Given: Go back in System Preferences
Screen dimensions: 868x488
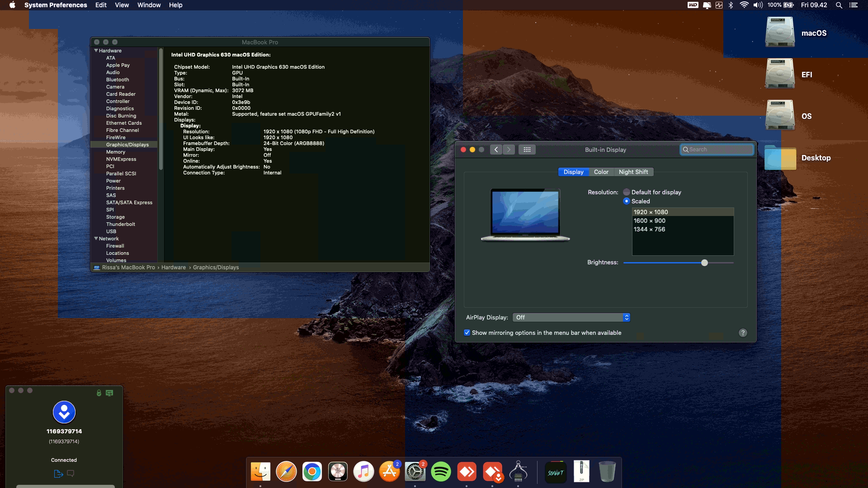Looking at the screenshot, I should pos(496,150).
